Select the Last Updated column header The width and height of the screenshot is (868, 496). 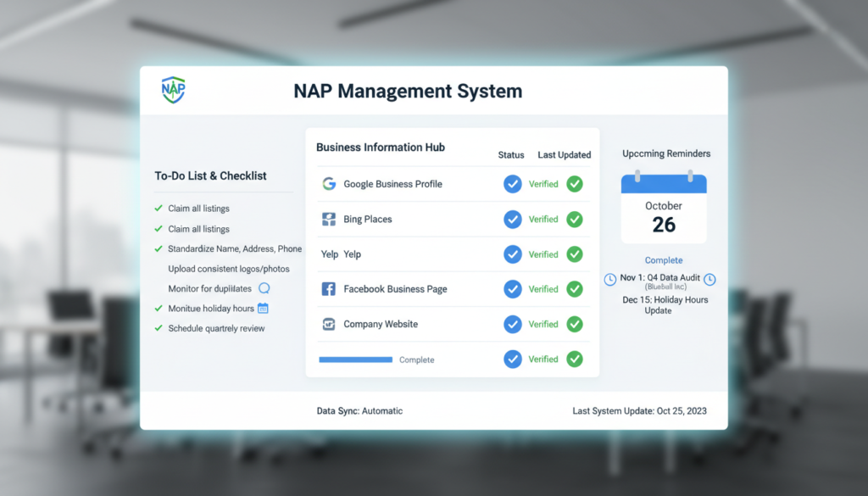click(x=564, y=155)
